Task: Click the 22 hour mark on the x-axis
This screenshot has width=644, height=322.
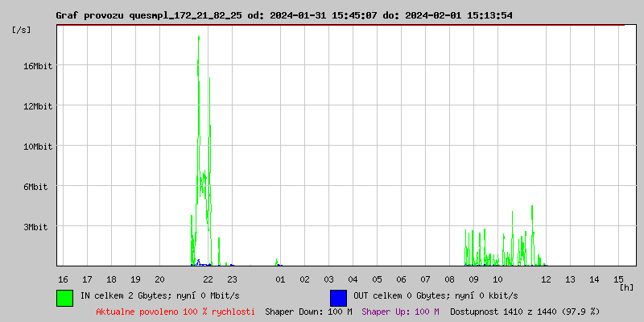Action: [208, 279]
